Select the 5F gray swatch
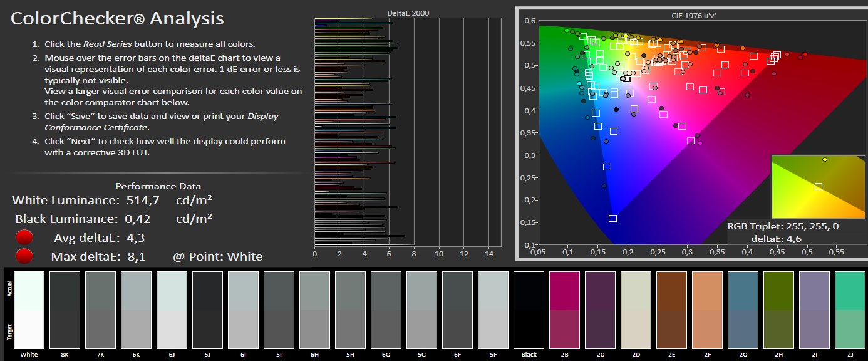 tap(493, 310)
